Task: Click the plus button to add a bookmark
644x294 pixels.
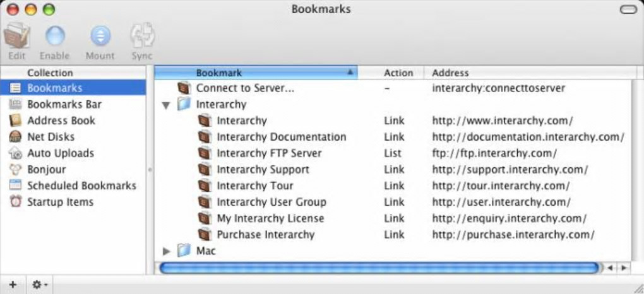Action: 13,284
